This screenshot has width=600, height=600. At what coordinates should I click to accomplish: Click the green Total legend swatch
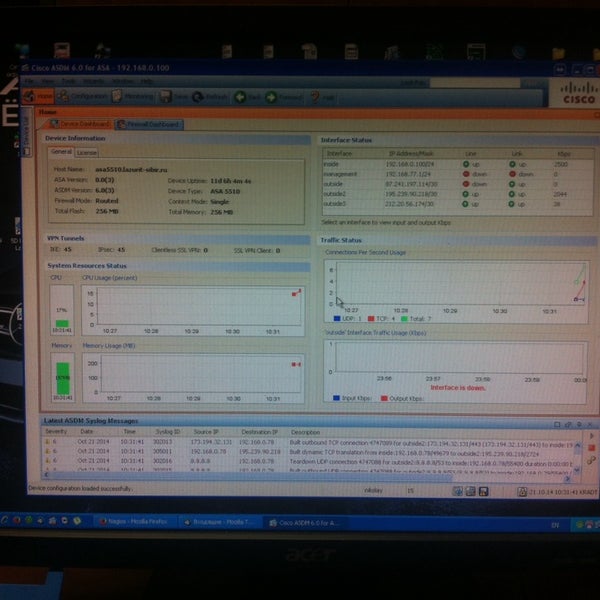(404, 319)
